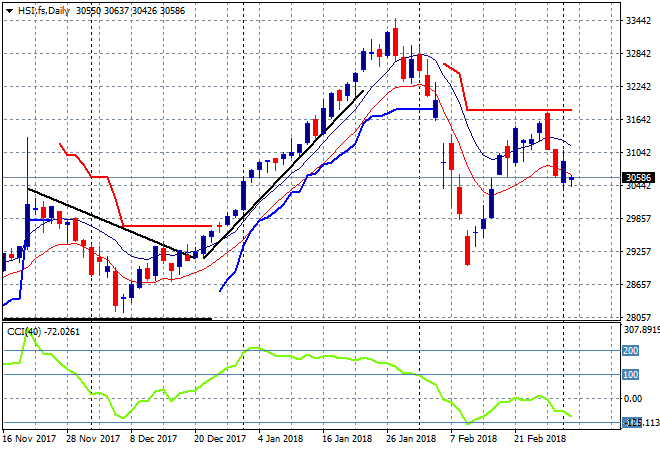Click the 32842 price axis label
The height and width of the screenshot is (450, 660).
(x=638, y=53)
